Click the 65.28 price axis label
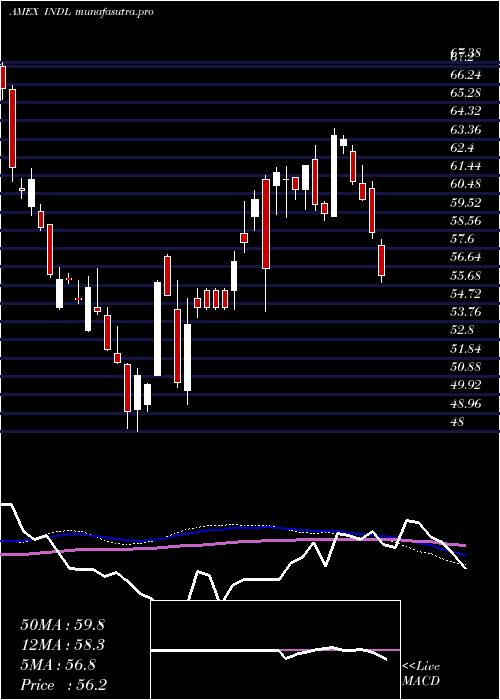 point(466,93)
